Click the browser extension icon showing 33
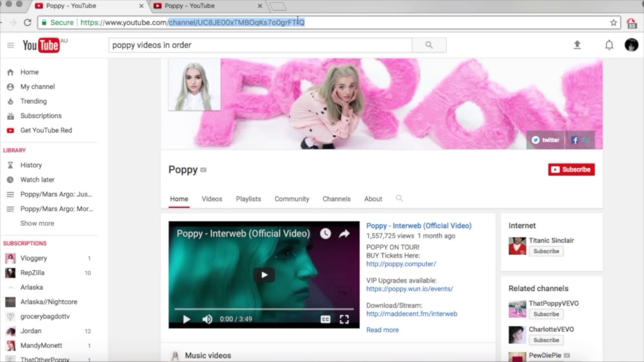This screenshot has height=362, width=644. point(631,23)
